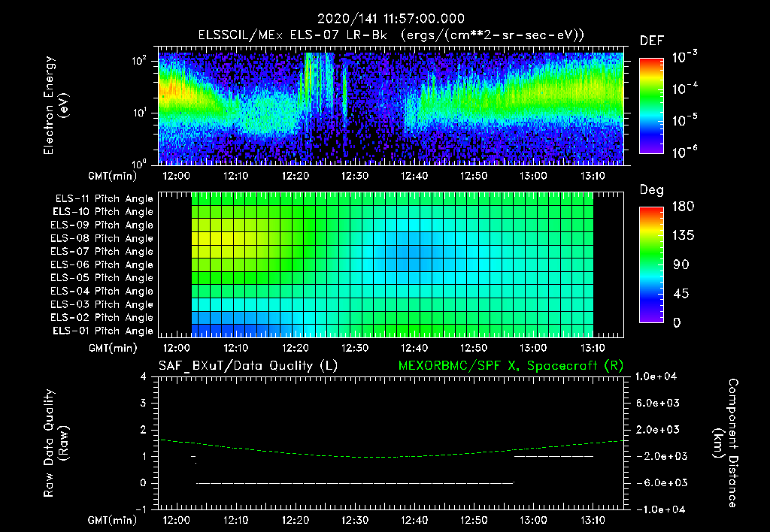Click the DEF color bar legend

[651, 105]
